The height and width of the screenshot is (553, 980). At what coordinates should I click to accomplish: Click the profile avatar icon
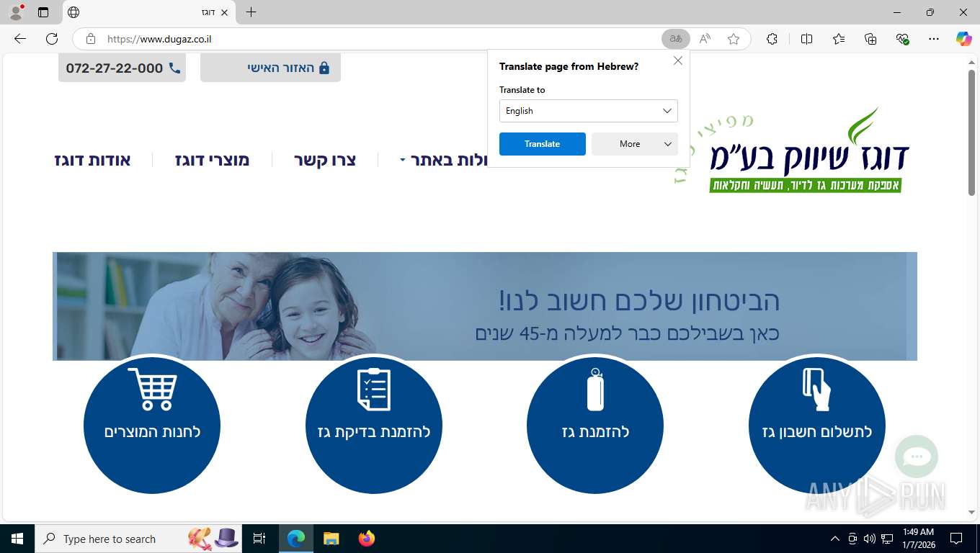[x=16, y=12]
